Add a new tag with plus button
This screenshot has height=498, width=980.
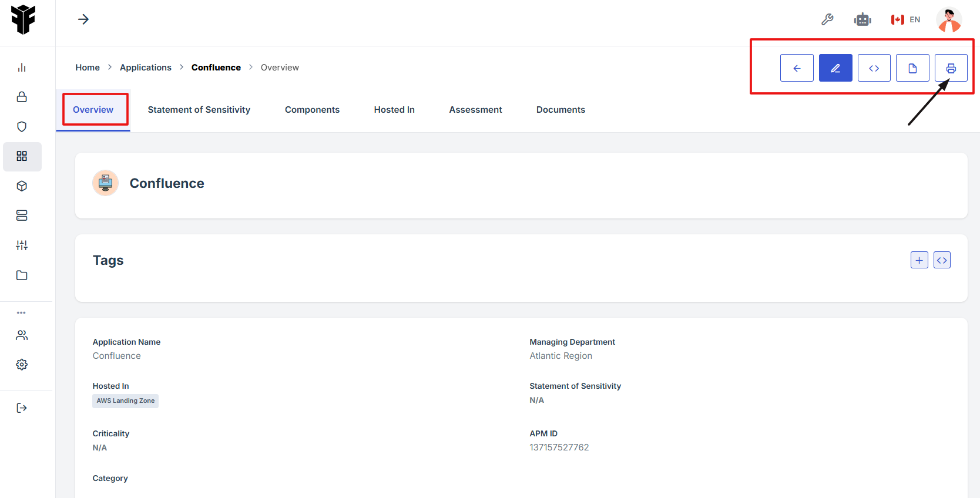(x=919, y=260)
